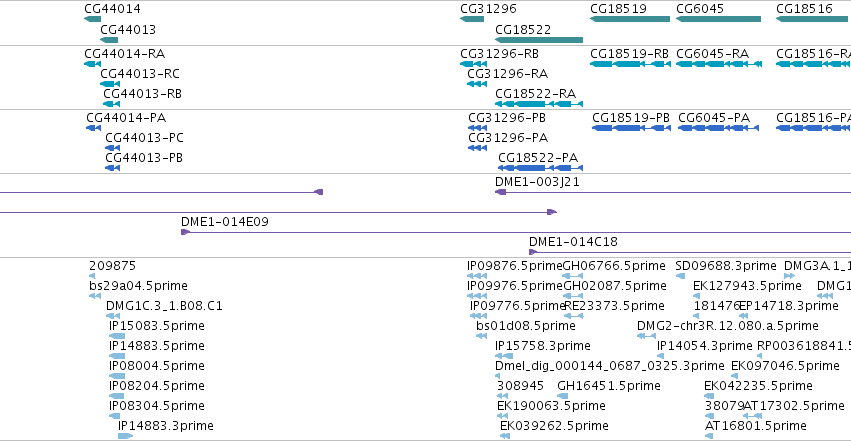Click the SD09688.3prime EST

(x=680, y=276)
